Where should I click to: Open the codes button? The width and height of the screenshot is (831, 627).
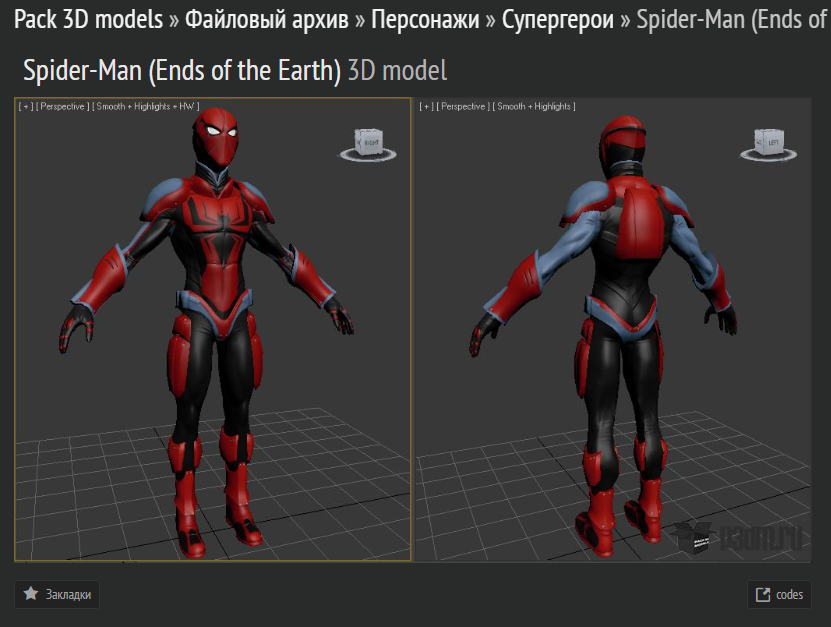[x=779, y=594]
